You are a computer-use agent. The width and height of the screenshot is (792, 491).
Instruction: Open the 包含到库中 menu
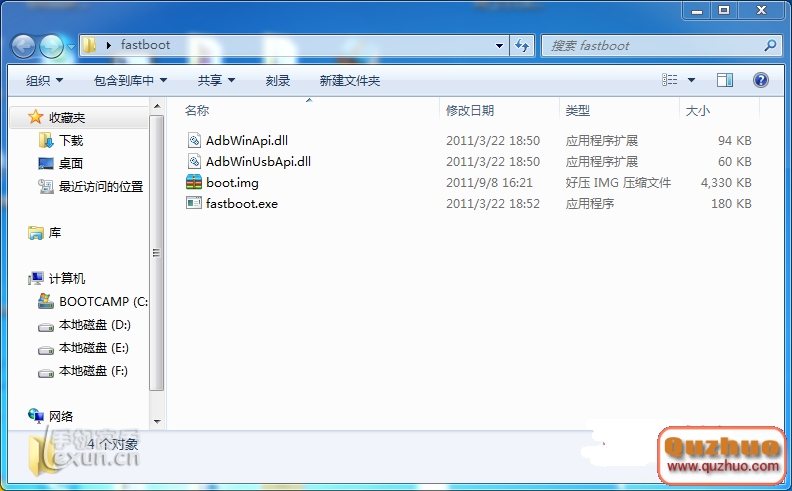(x=130, y=80)
